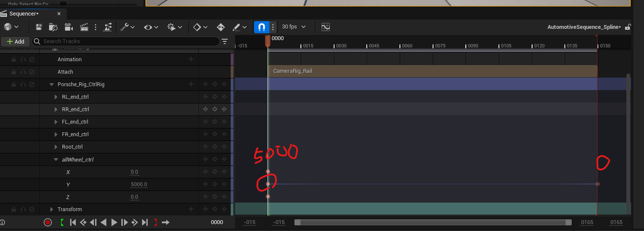The height and width of the screenshot is (231, 644).
Task: Click the red Record button
Action: pyautogui.click(x=47, y=223)
